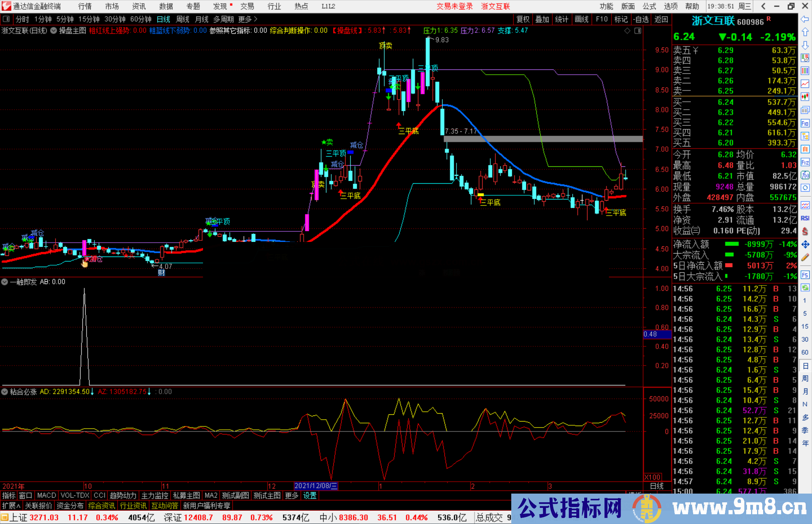812x524 pixels.
Task: Switch to the MACD indicator tab
Action: 46,495
